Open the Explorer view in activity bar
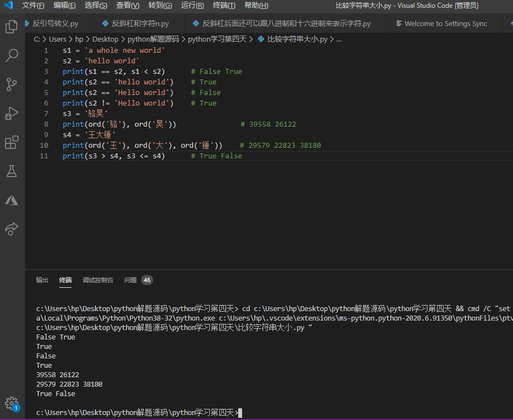This screenshot has height=420, width=513. click(x=12, y=27)
